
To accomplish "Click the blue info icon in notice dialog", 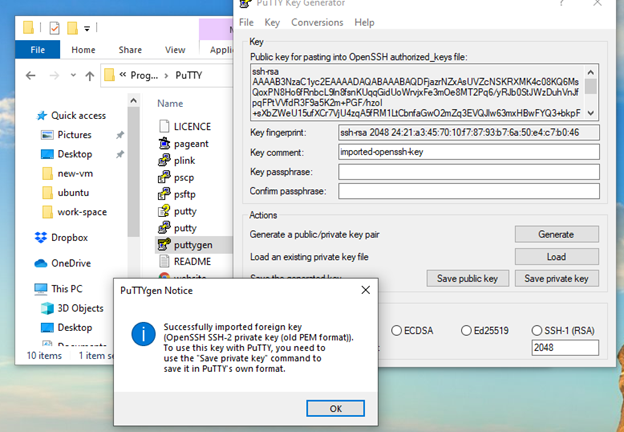I will pyautogui.click(x=143, y=334).
